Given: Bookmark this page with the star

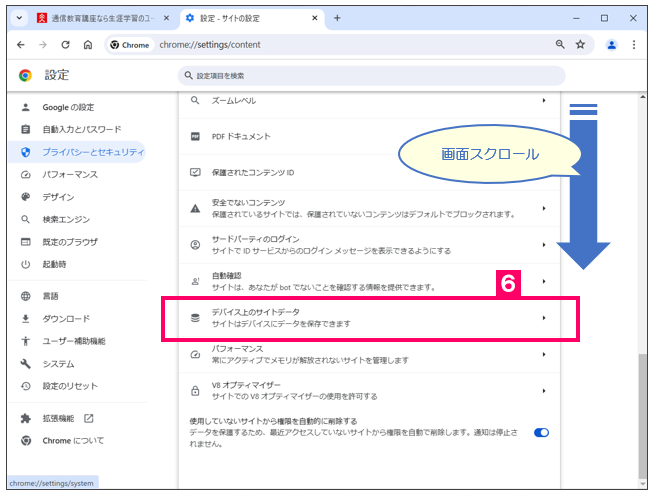Looking at the screenshot, I should pyautogui.click(x=580, y=44).
